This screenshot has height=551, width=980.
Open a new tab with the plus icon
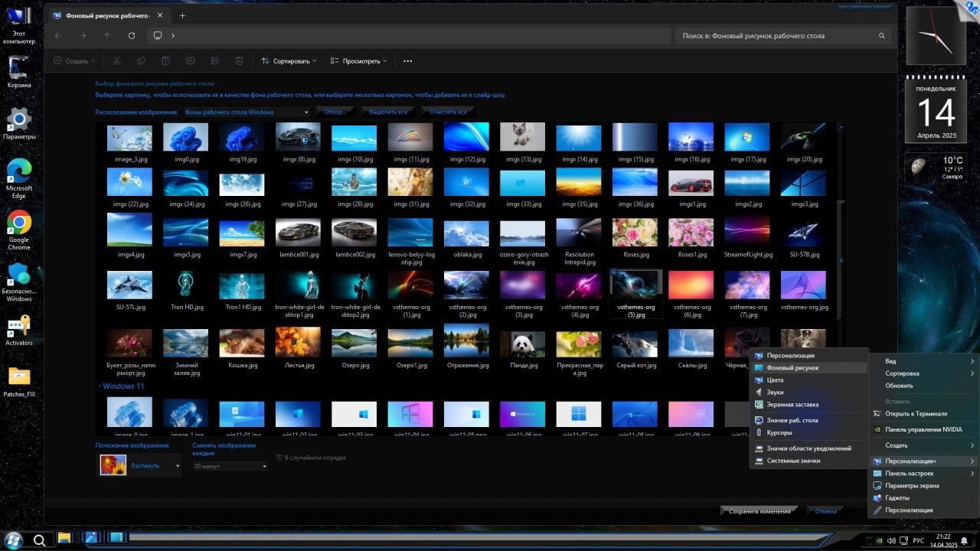pos(182,15)
